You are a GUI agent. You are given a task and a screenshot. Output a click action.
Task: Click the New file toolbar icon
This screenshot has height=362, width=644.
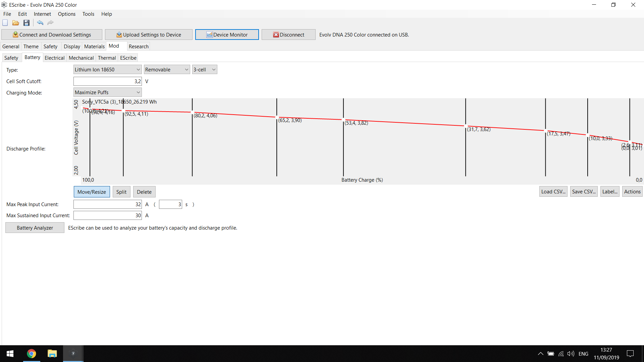pos(5,23)
